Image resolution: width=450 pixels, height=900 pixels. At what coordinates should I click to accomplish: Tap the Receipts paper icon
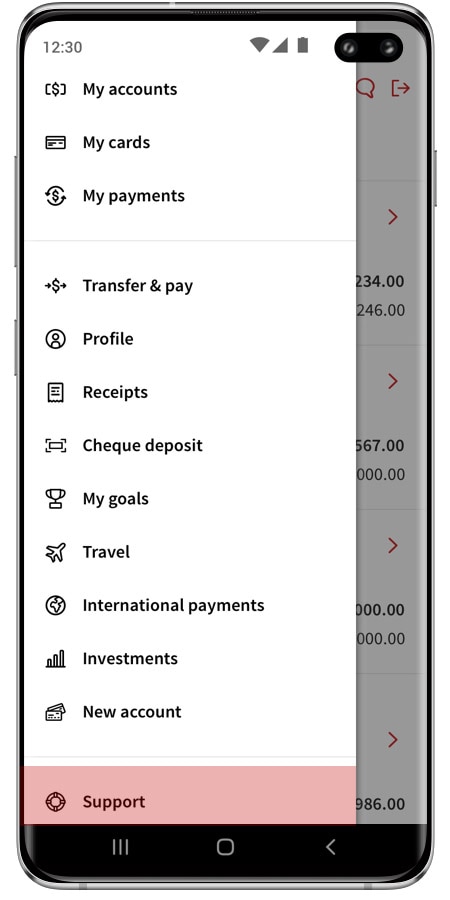[x=56, y=392]
